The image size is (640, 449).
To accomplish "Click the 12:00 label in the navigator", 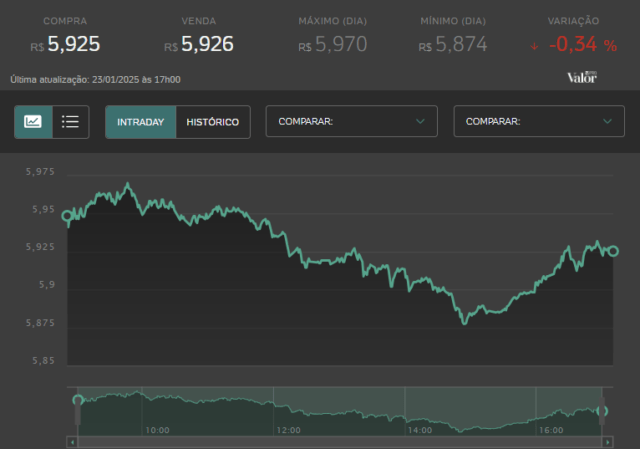I will [288, 430].
